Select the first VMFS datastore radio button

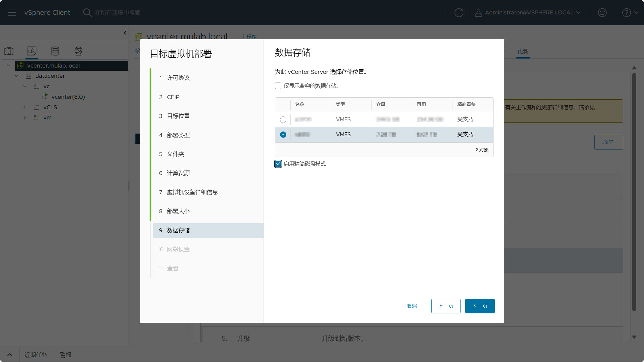283,119
